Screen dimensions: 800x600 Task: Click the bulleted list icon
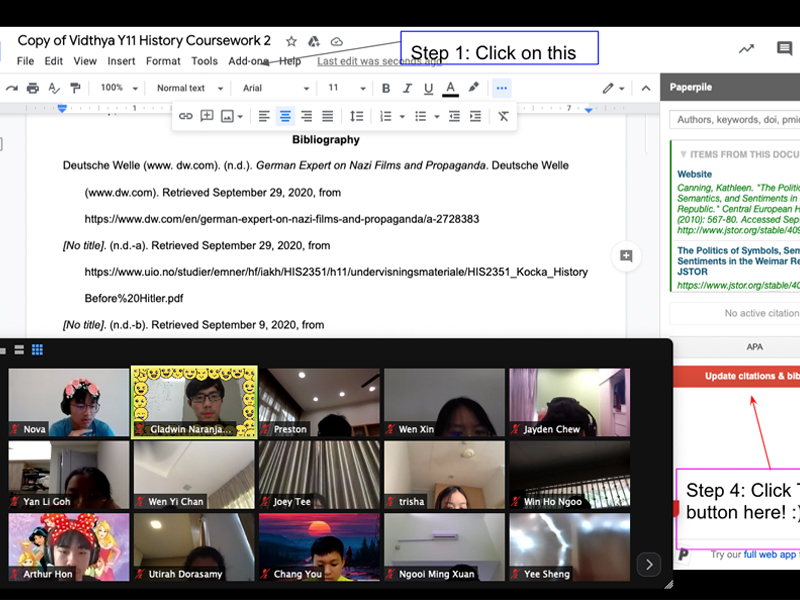click(x=420, y=116)
